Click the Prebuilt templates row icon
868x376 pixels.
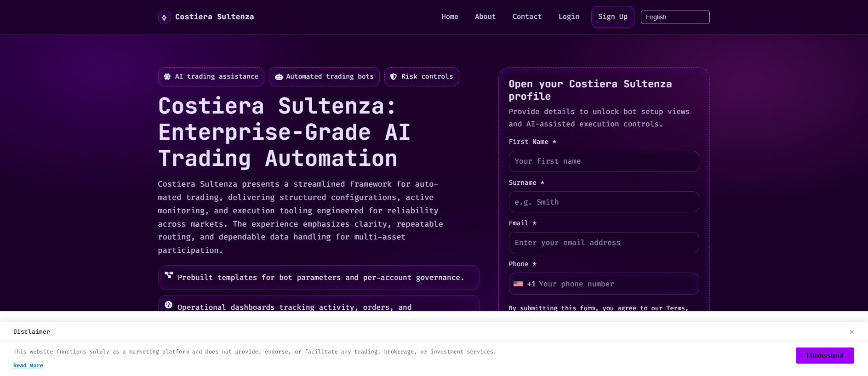pos(169,275)
